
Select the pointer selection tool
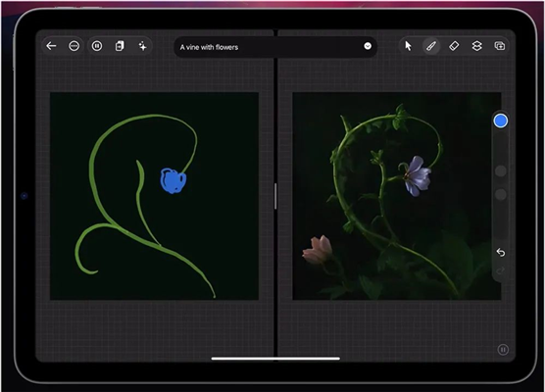(x=408, y=46)
